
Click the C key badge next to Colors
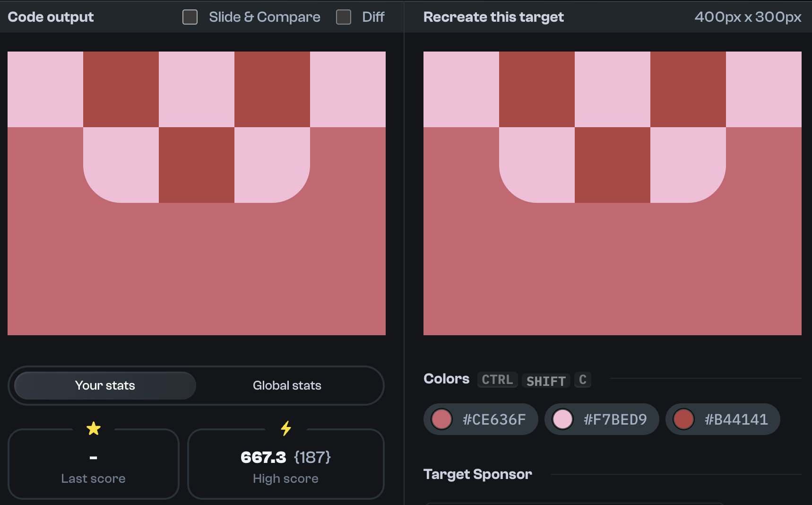pos(582,380)
